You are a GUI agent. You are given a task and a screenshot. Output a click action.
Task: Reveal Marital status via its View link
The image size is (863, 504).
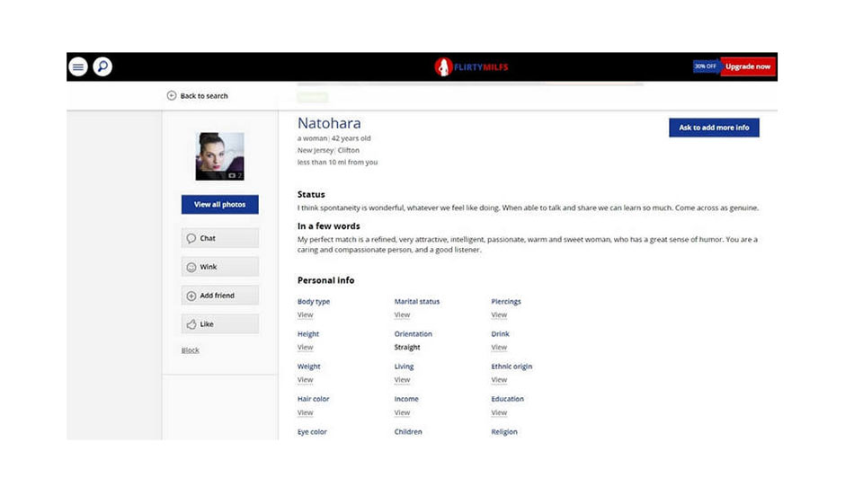(x=402, y=315)
